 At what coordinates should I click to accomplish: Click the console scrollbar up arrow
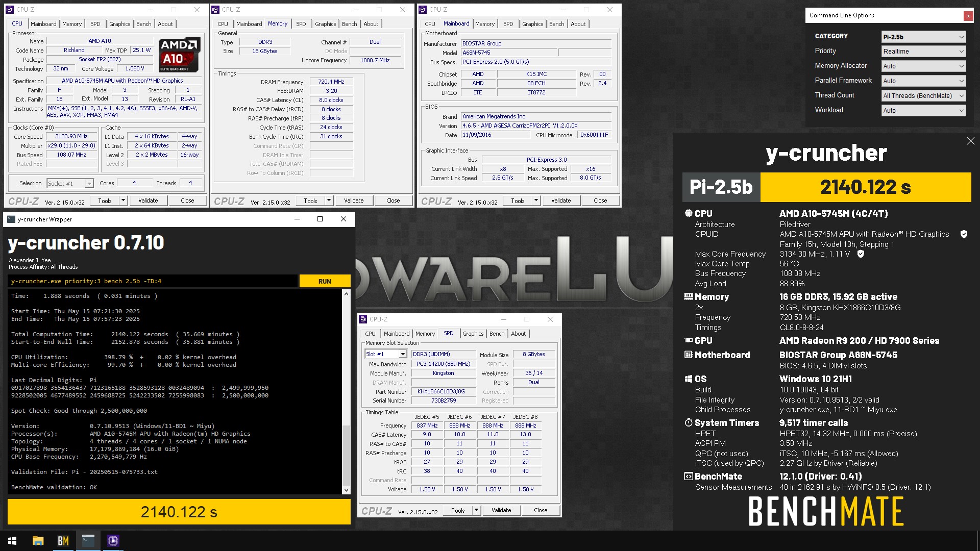point(346,294)
